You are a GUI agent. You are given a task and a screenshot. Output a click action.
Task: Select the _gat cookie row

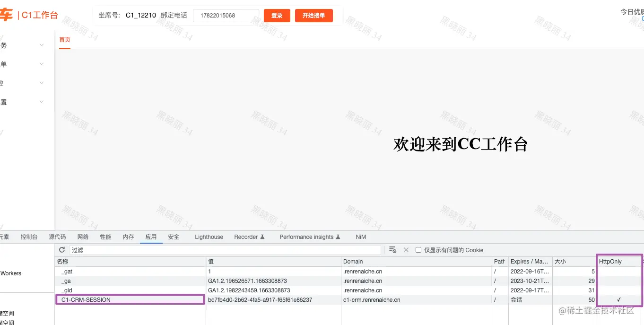(349, 272)
